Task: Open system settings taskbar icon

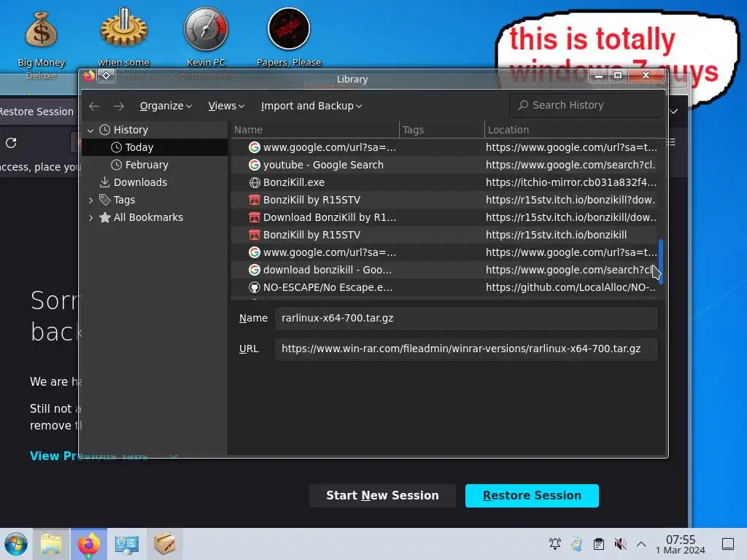Action: click(x=126, y=544)
